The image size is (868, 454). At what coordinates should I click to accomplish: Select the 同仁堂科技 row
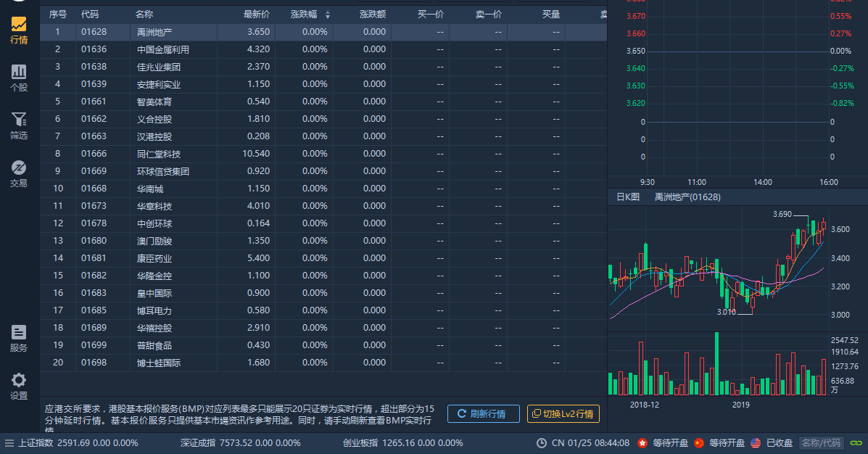point(323,153)
